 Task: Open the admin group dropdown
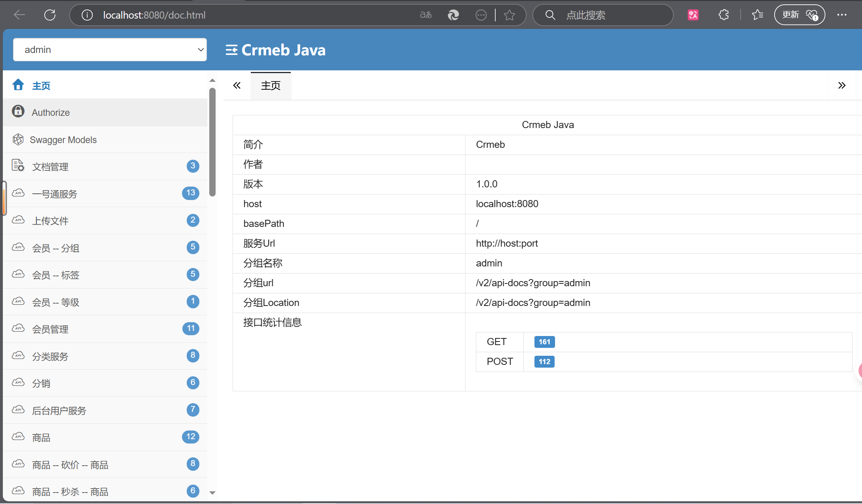pos(110,50)
